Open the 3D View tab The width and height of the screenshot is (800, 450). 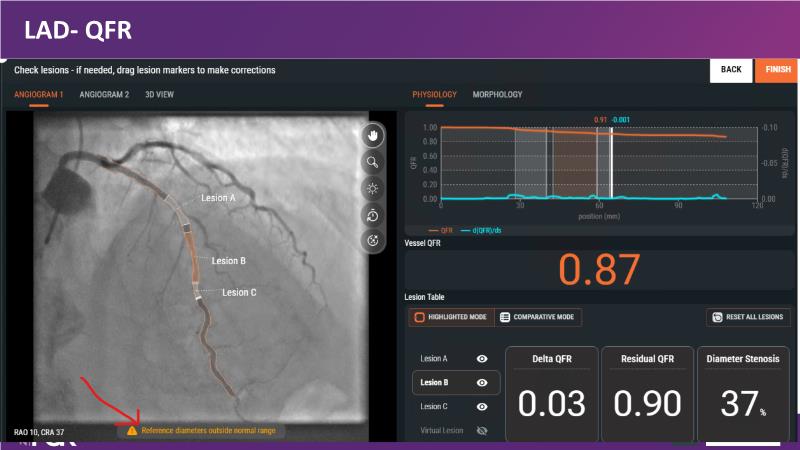coord(159,95)
